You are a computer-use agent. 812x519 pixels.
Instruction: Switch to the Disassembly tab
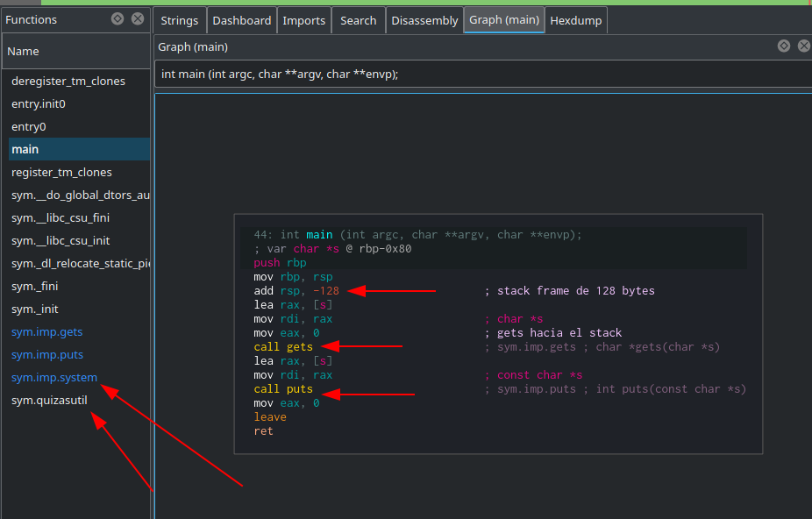[x=424, y=20]
